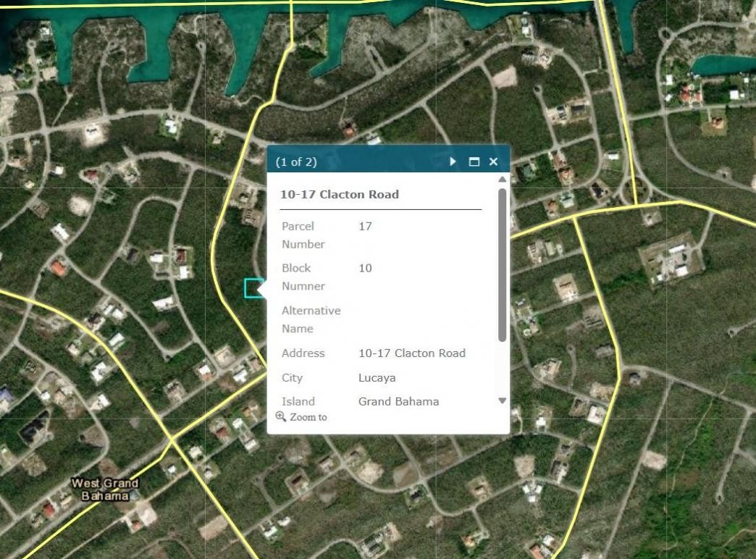Click the Address value 10-17 Clacton Road
756x559 pixels.
coord(412,353)
